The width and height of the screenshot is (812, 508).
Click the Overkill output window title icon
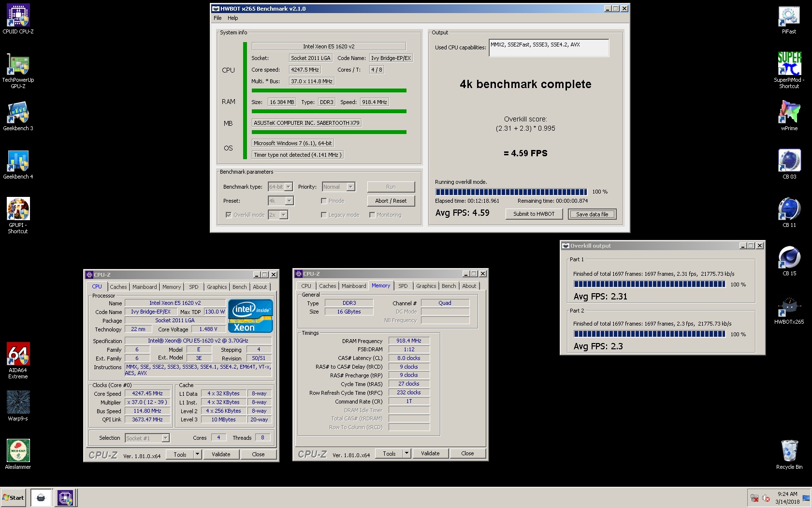click(565, 246)
